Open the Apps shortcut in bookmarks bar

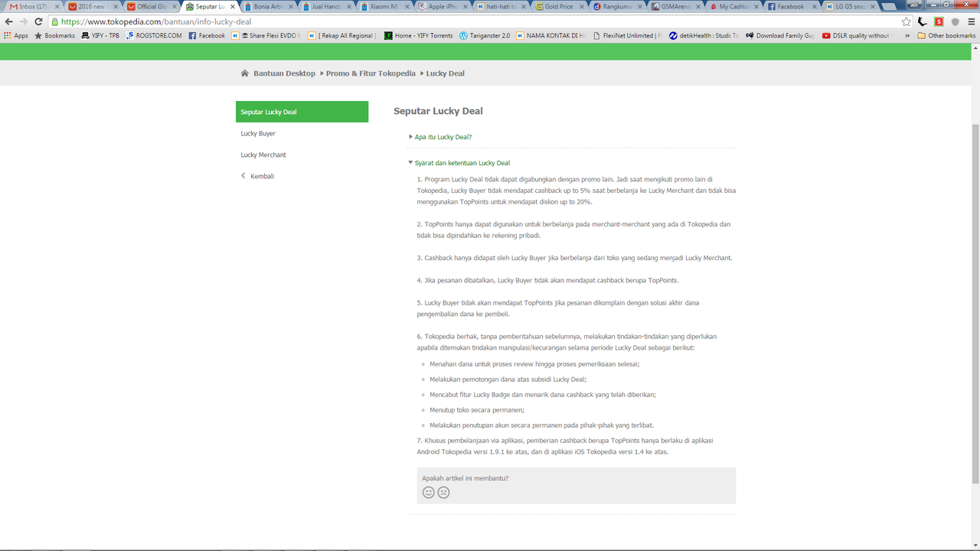(16, 35)
